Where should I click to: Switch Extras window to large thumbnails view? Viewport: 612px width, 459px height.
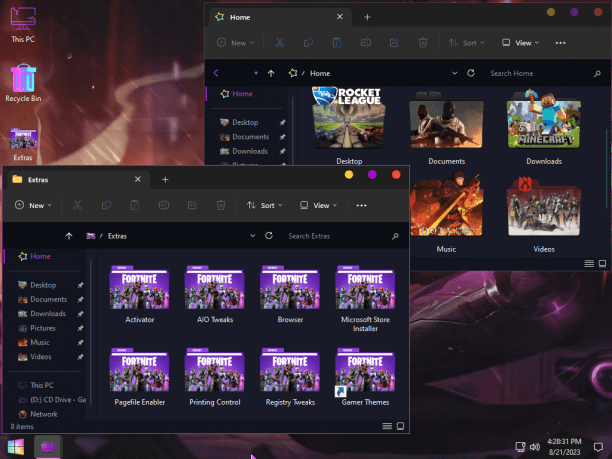pyautogui.click(x=400, y=426)
